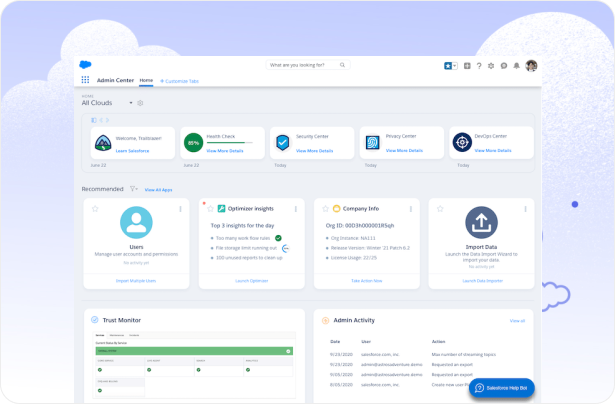Click the Health Check progress bar
The image size is (615, 404).
[x=229, y=143]
